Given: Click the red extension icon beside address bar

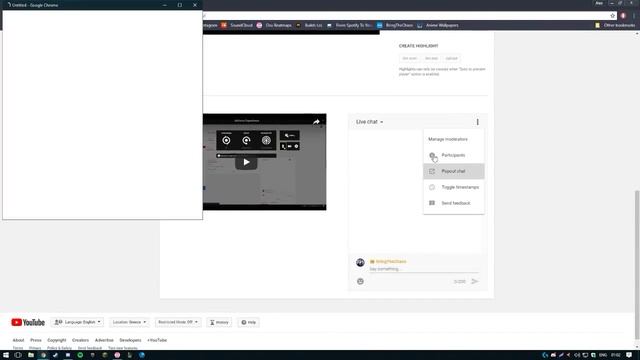Looking at the screenshot, I should (623, 16).
